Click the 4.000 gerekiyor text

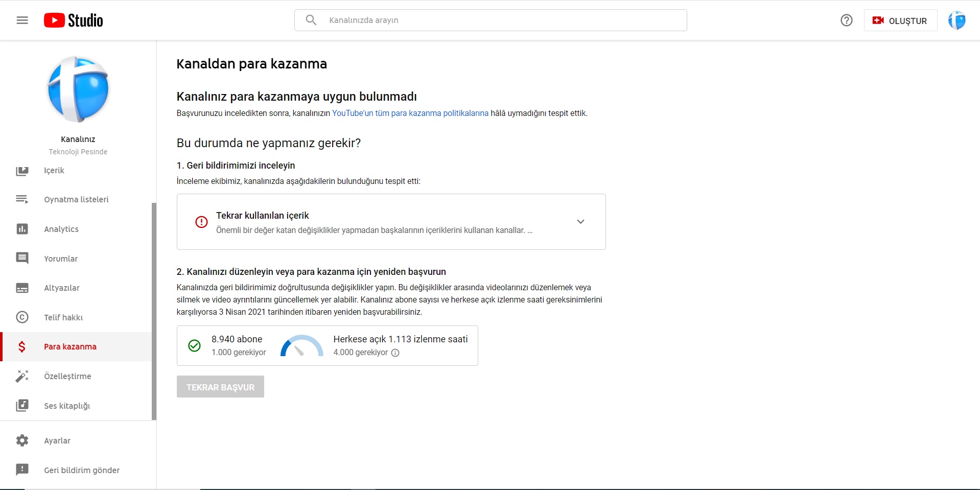point(360,353)
